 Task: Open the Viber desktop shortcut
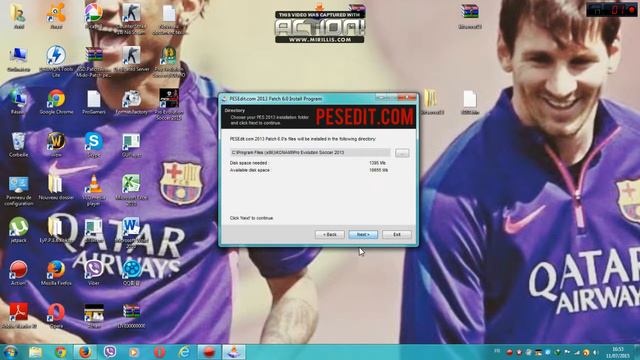[93, 273]
